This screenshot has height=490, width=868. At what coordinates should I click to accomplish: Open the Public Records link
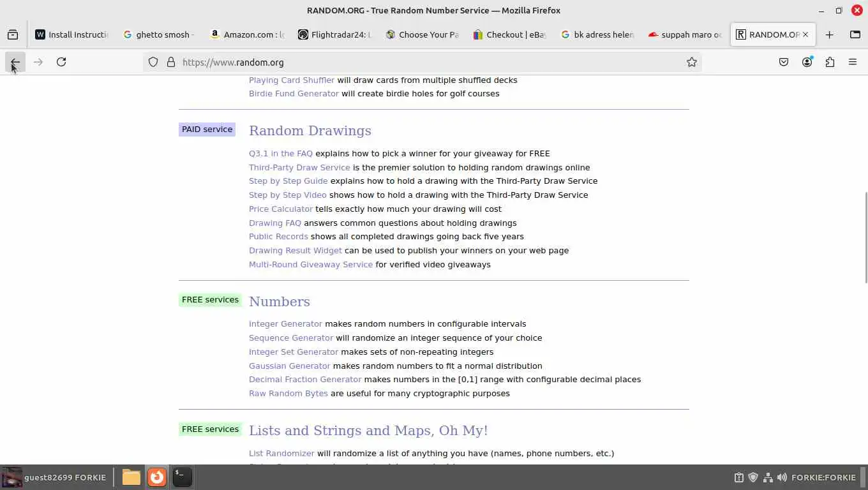[x=278, y=236]
